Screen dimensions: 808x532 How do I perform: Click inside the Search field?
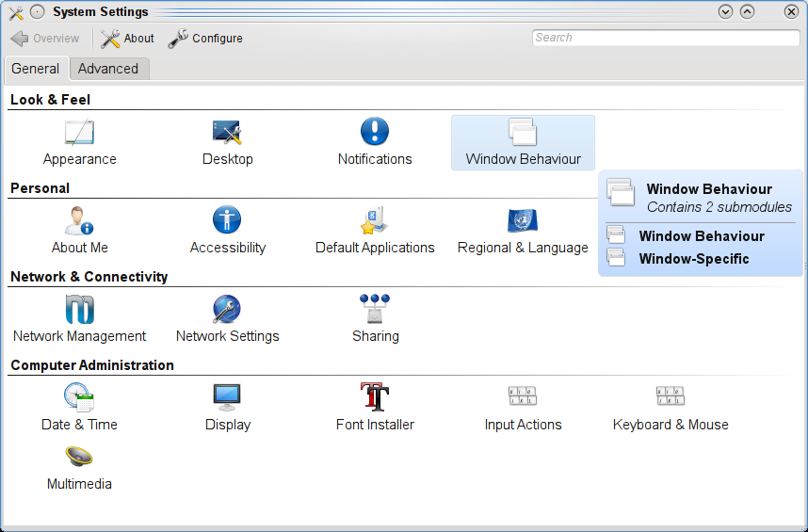(665, 38)
